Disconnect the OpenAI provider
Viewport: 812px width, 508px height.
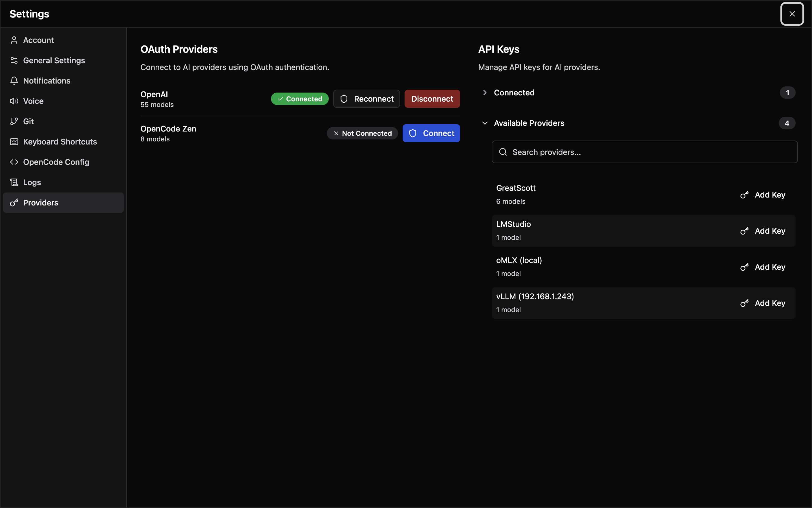pos(432,99)
